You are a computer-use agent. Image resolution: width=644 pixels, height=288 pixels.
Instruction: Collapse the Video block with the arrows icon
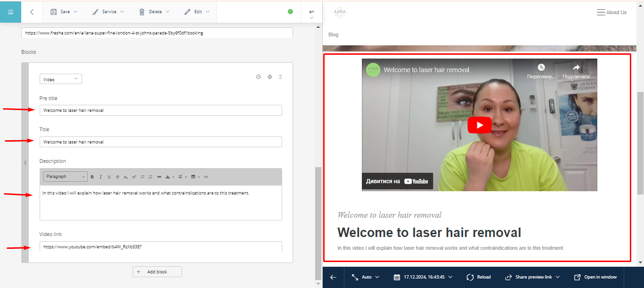point(281,76)
